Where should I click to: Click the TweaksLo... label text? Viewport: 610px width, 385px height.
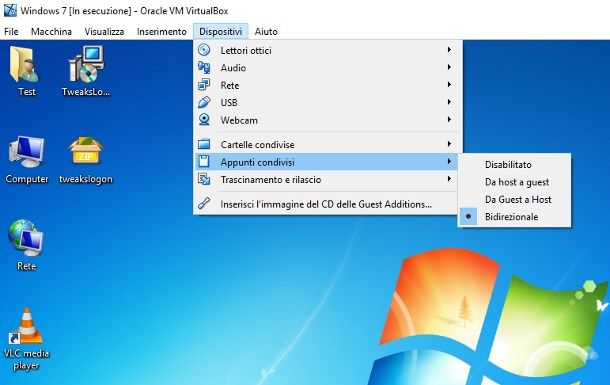click(86, 92)
